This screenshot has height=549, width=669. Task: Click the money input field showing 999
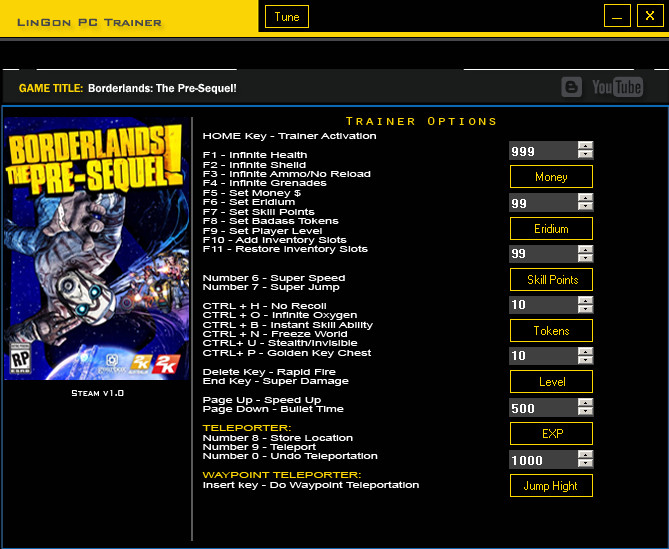pos(544,151)
